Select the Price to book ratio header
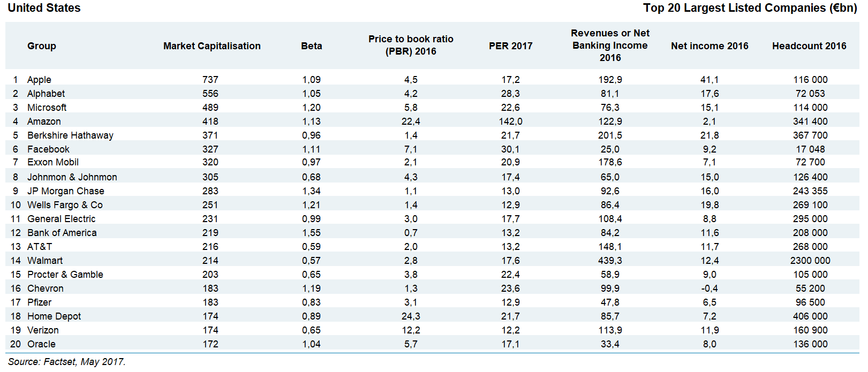The width and height of the screenshot is (868, 372). [411, 45]
